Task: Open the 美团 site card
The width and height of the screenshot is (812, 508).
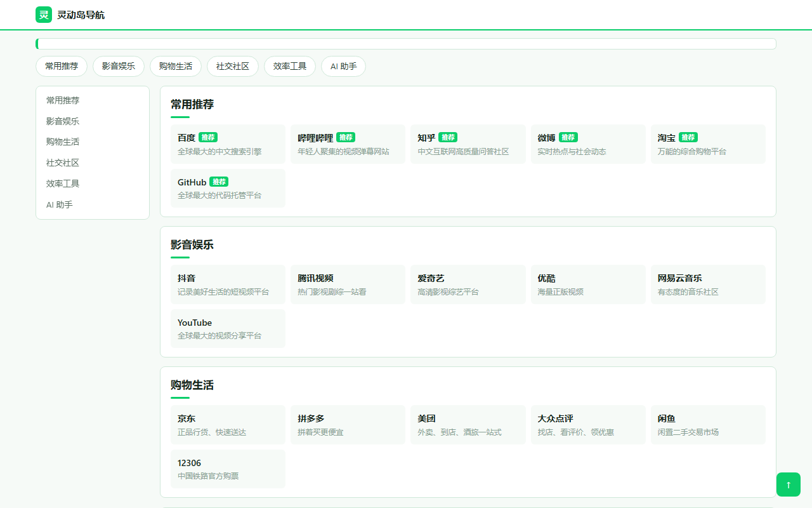Action: (x=468, y=425)
